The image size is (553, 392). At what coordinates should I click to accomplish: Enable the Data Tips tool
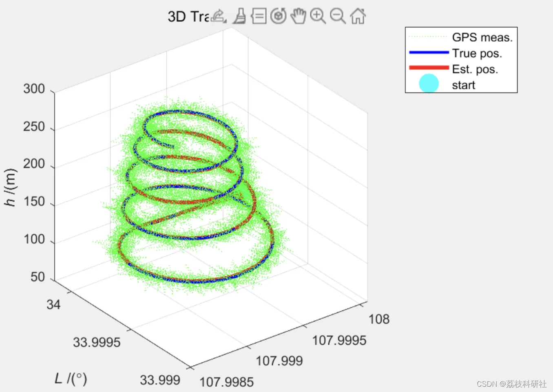259,16
